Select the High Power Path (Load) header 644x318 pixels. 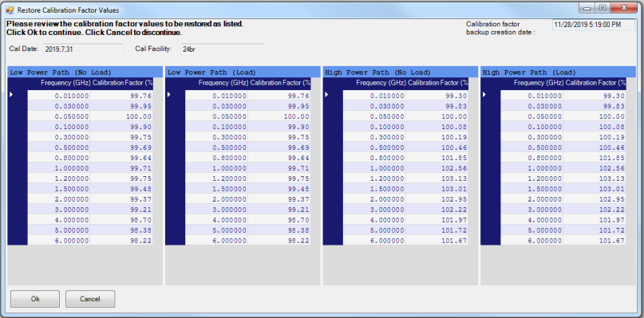coord(558,73)
